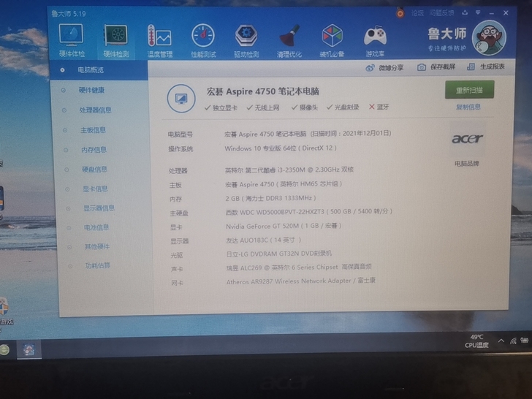Launch 性能测试 performance test
532x399 pixels.
[x=203, y=40]
